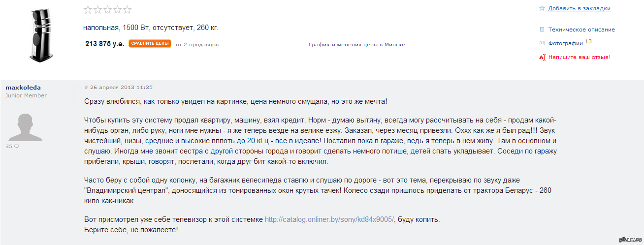Image resolution: width=644 pixels, height=245 pixels.
Task: Click the red review icon
Action: coord(542,57)
